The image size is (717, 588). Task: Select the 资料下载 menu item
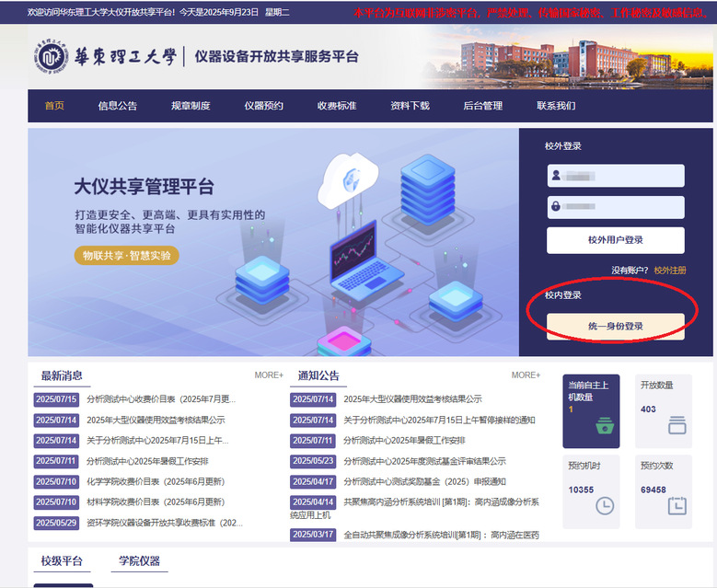coord(410,106)
